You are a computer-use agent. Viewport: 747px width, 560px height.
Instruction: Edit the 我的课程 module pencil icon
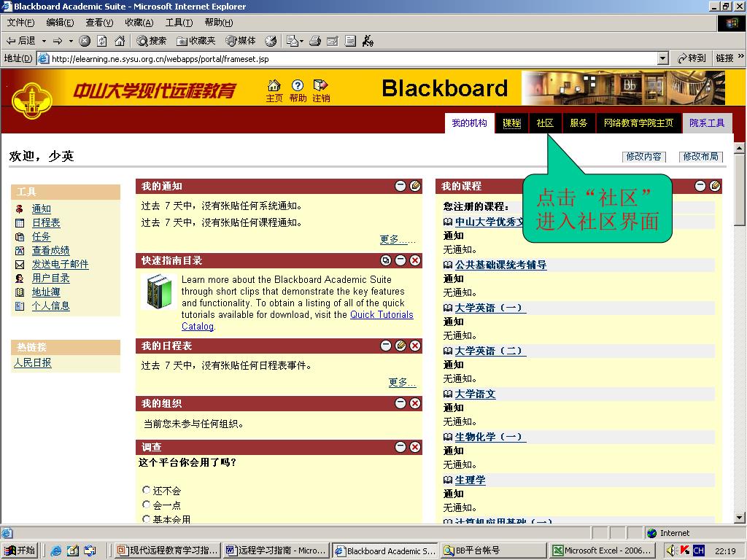[715, 186]
